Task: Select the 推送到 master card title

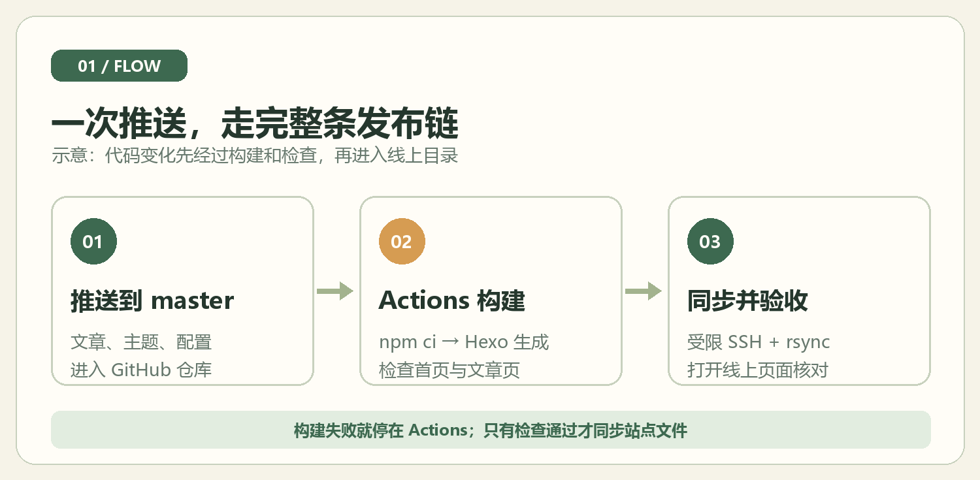Action: pos(152,300)
